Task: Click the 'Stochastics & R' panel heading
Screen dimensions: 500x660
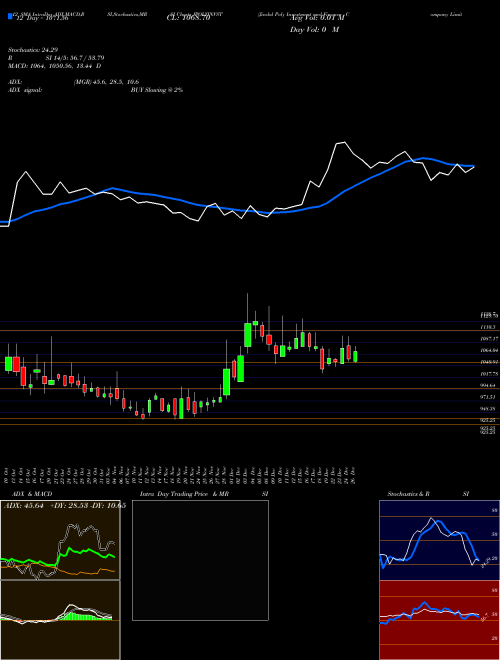Action: coord(409,494)
